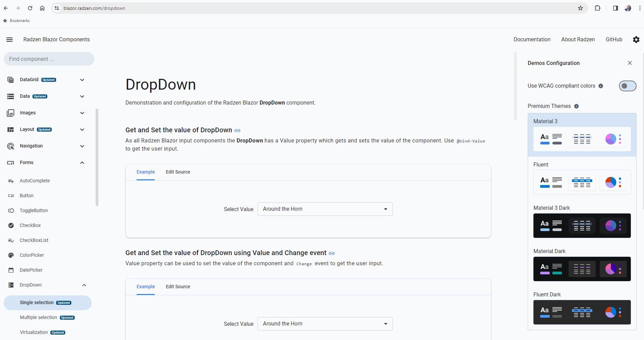Click the CheckBox component icon

(11, 225)
